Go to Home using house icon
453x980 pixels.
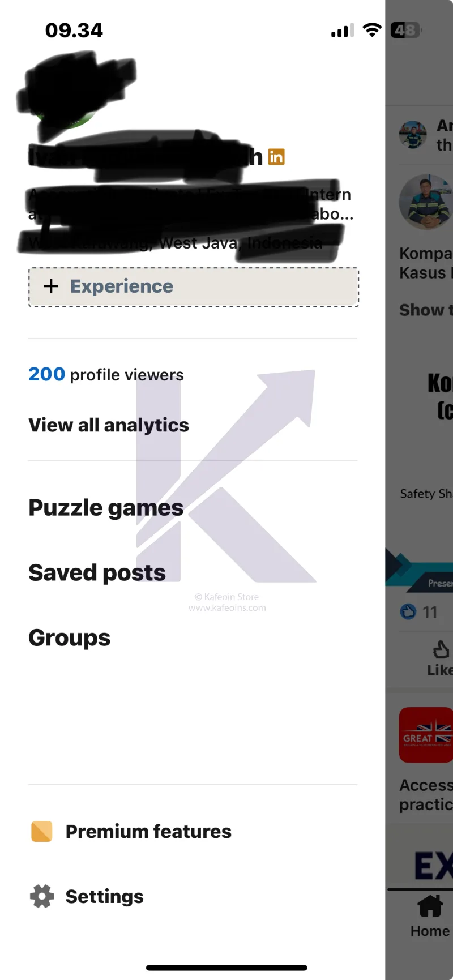pyautogui.click(x=430, y=906)
